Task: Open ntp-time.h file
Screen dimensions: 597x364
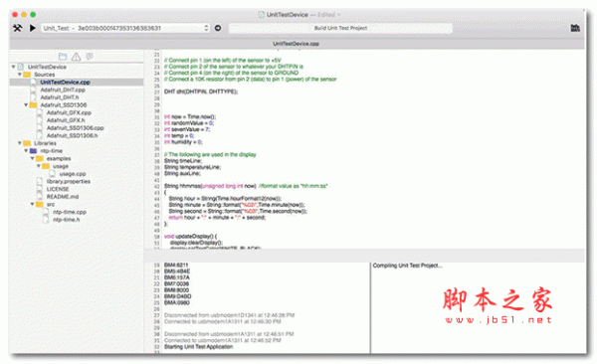Action: (67, 220)
